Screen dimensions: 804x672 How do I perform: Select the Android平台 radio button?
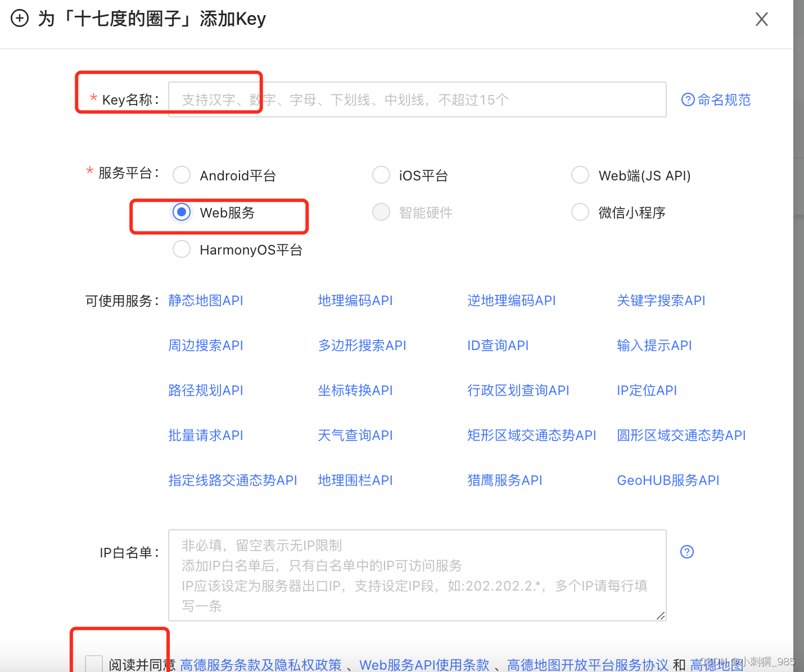[181, 175]
